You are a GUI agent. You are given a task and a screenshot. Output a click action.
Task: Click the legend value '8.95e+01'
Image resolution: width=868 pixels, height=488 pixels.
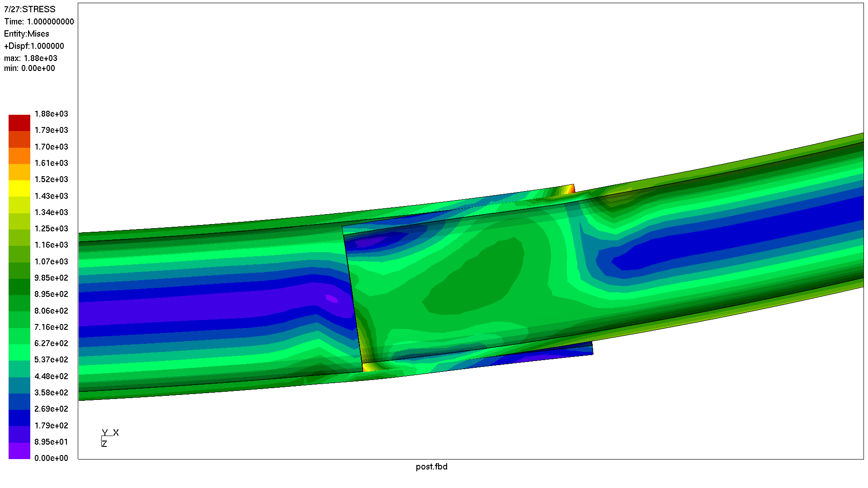(x=52, y=442)
